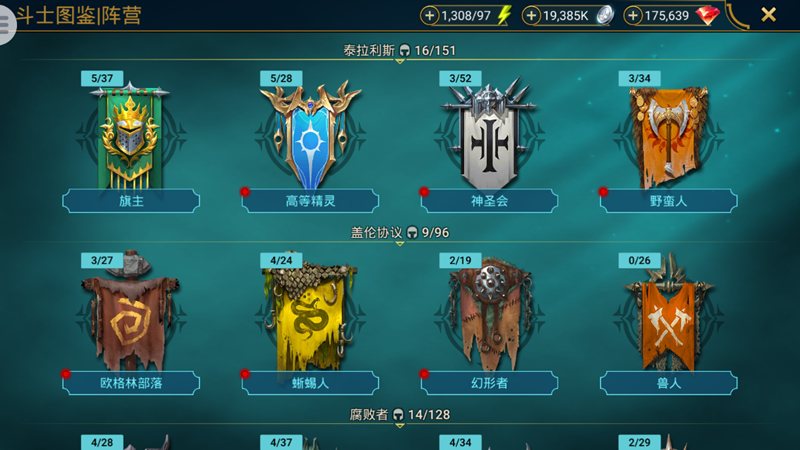Image resolution: width=800 pixels, height=450 pixels.
Task: Open the Sacred Order cross banner
Action: point(489,133)
